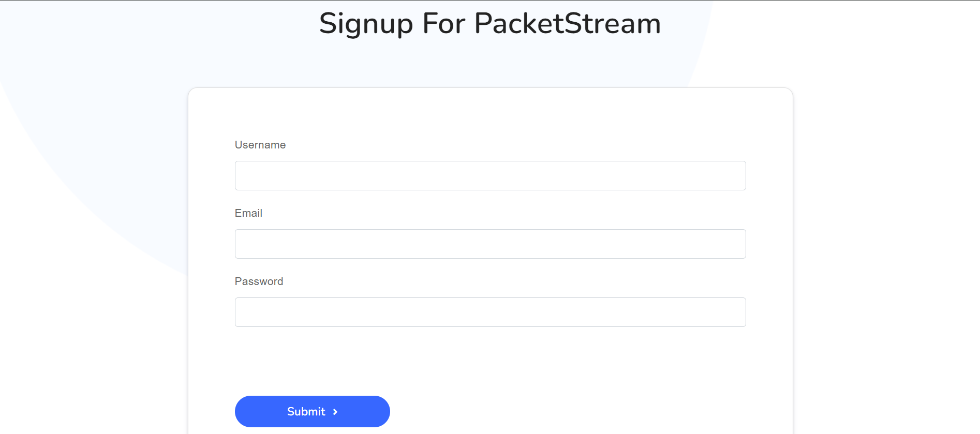Screen dimensions: 980x434
Task: Click the Email label text
Action: (248, 213)
